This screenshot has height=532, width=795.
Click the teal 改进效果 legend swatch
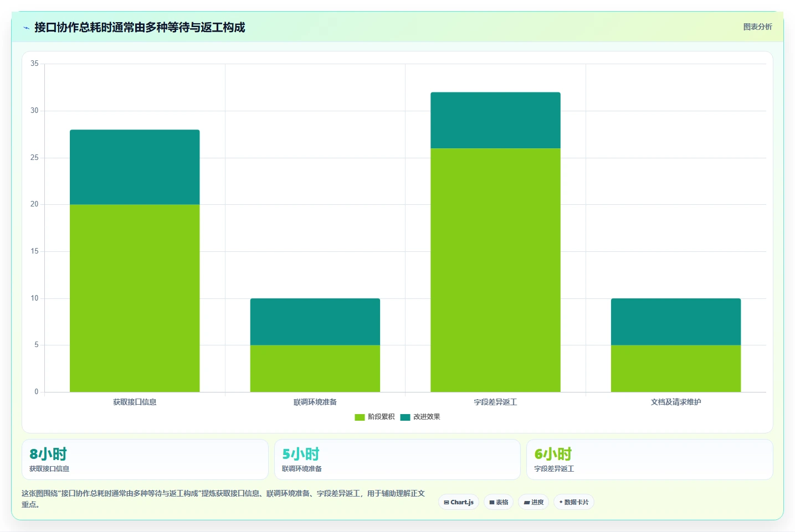point(405,417)
